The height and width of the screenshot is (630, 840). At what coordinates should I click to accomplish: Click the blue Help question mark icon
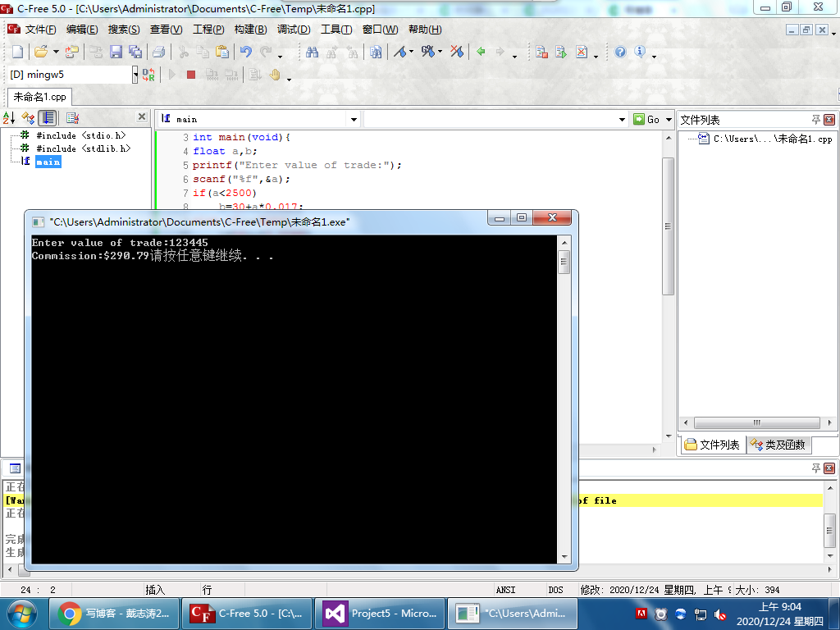pyautogui.click(x=620, y=52)
